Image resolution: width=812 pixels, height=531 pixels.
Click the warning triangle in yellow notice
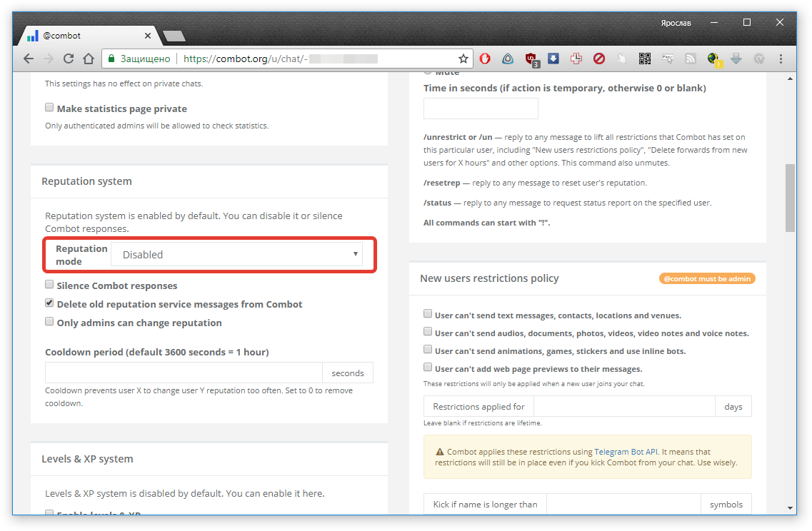tap(440, 452)
